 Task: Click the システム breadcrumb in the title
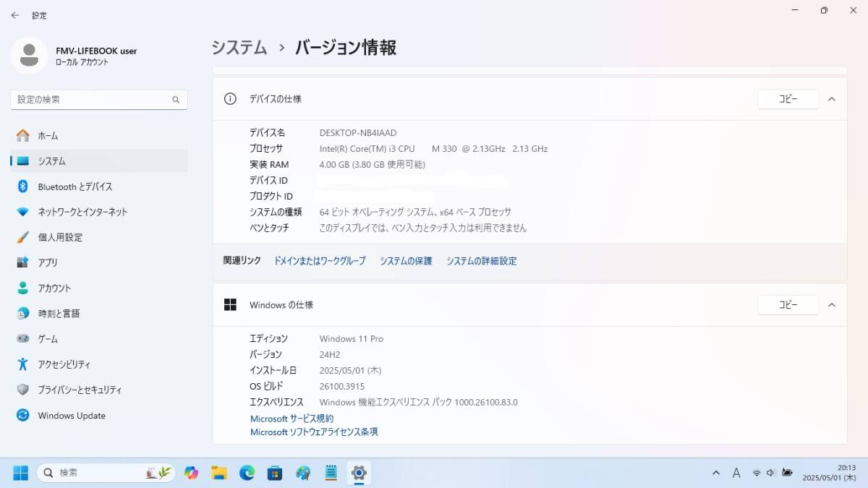pos(239,48)
